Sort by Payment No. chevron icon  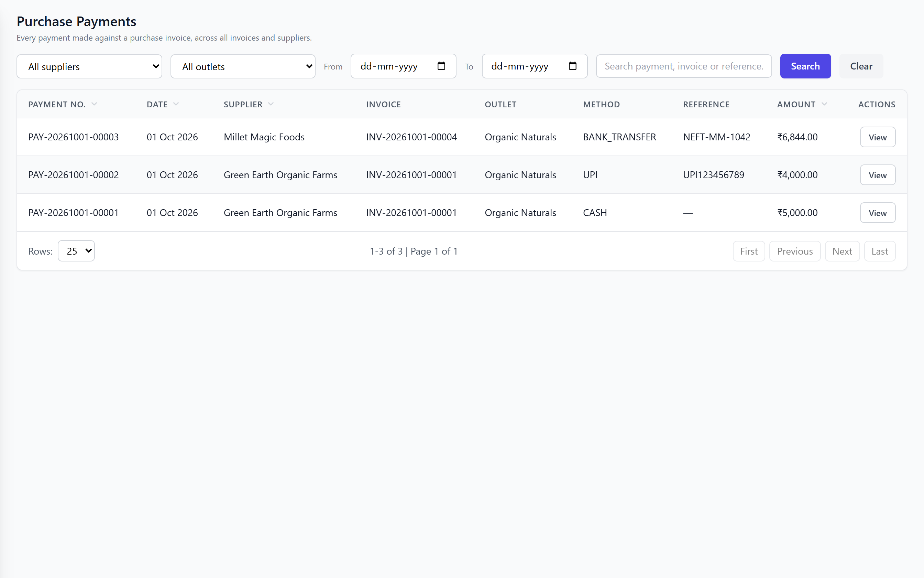coord(94,104)
